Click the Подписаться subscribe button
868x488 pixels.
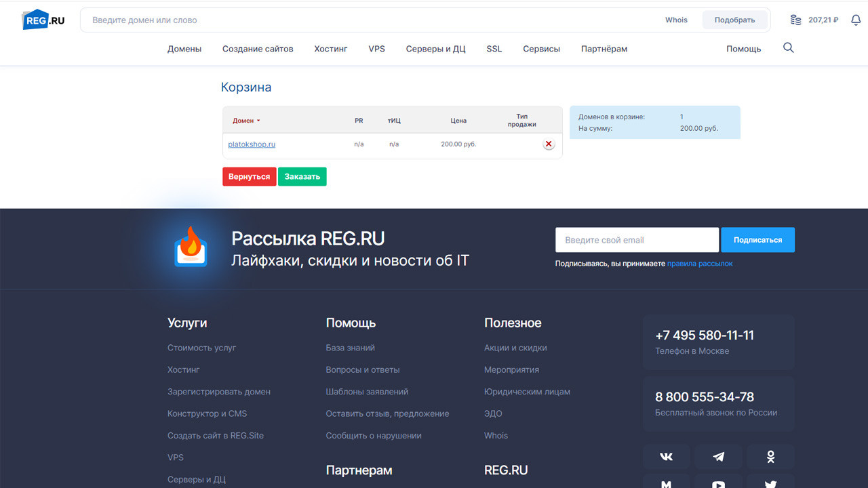(x=757, y=240)
